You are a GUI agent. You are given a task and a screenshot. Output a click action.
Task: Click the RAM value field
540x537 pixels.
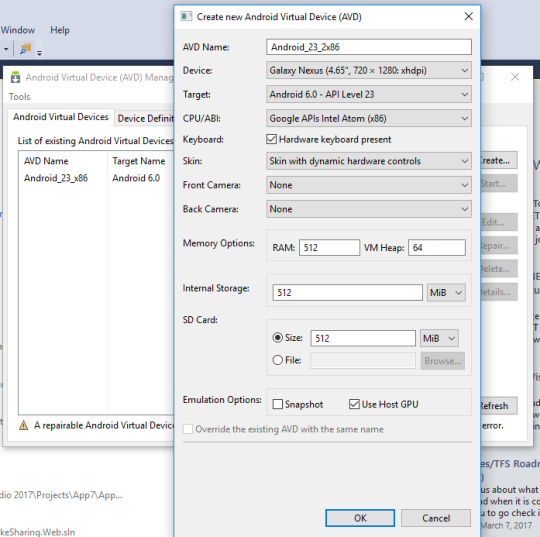(329, 248)
